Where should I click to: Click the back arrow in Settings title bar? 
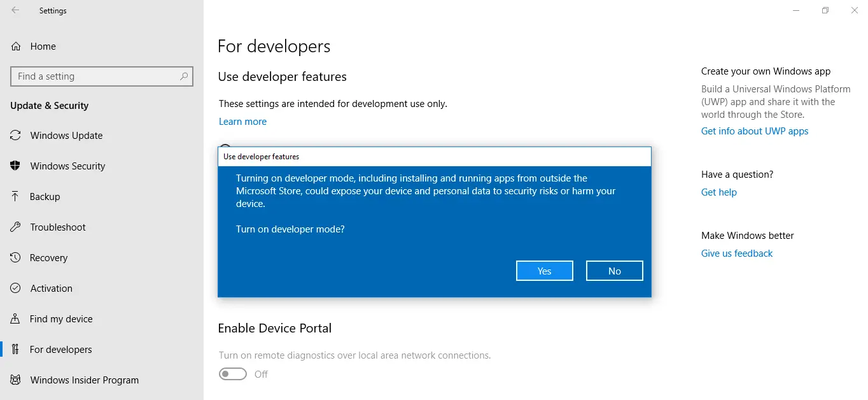pos(15,10)
